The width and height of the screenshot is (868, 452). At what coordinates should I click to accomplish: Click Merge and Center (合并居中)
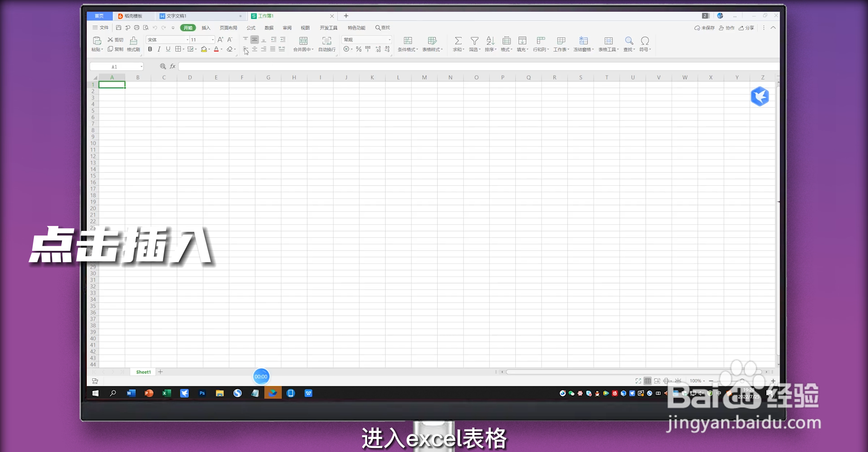303,44
